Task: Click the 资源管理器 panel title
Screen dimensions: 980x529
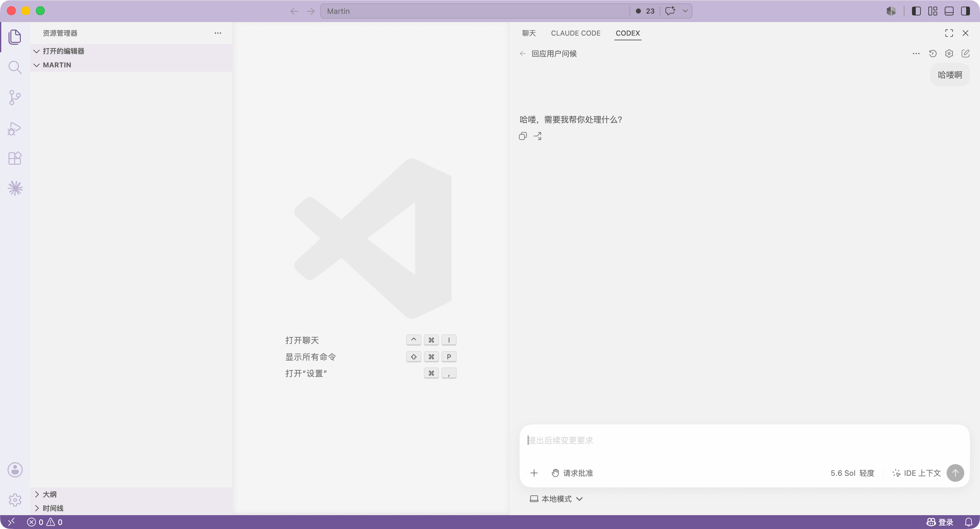Action: pyautogui.click(x=60, y=33)
